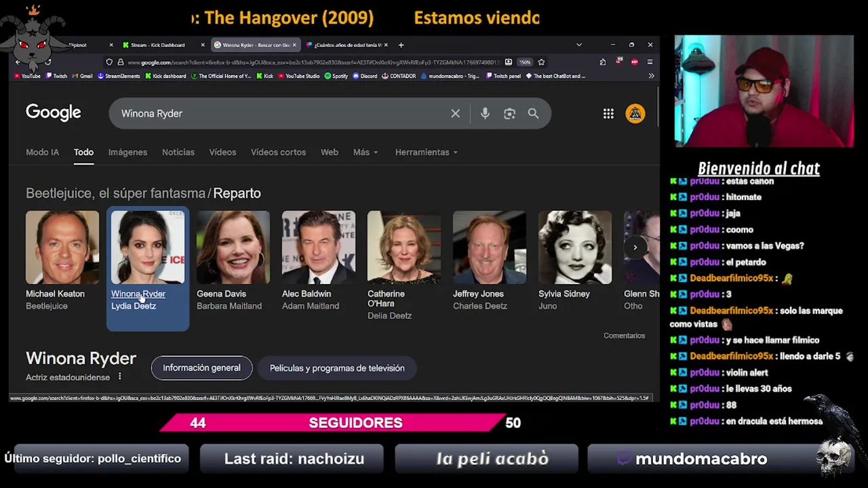Close the Stream - Kick Dashboard tab
The height and width of the screenshot is (488, 868).
coord(203,45)
